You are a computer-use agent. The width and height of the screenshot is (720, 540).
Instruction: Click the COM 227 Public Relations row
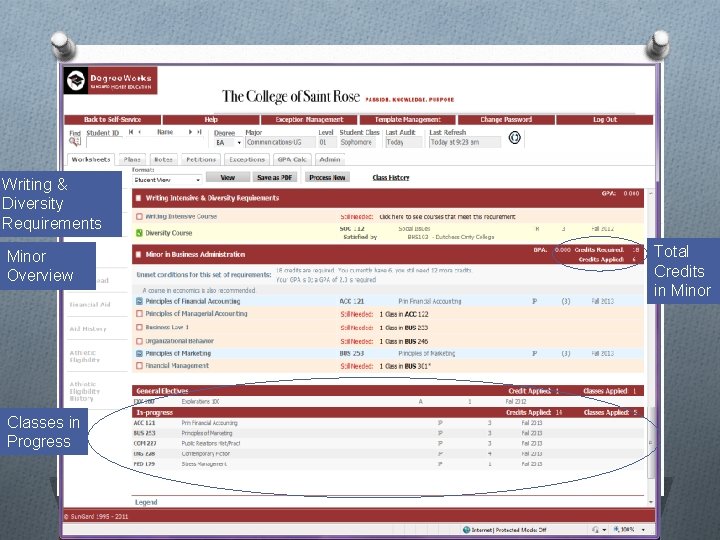click(x=388, y=444)
